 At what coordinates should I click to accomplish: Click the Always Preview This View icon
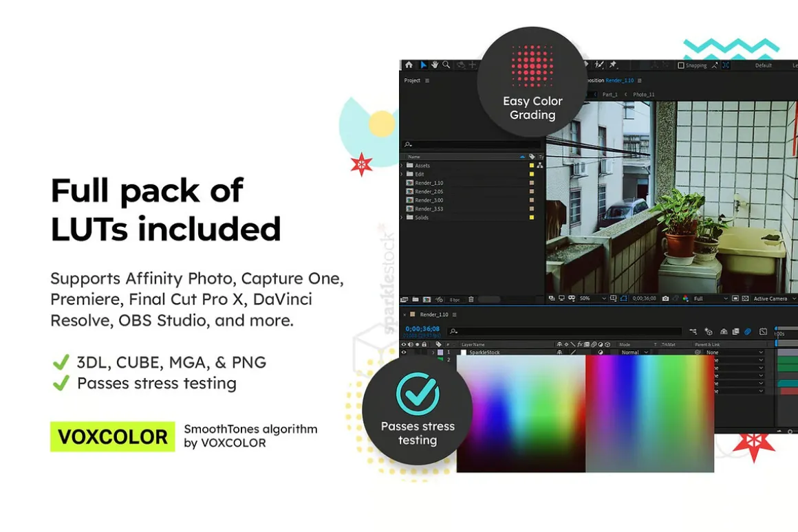click(x=552, y=298)
